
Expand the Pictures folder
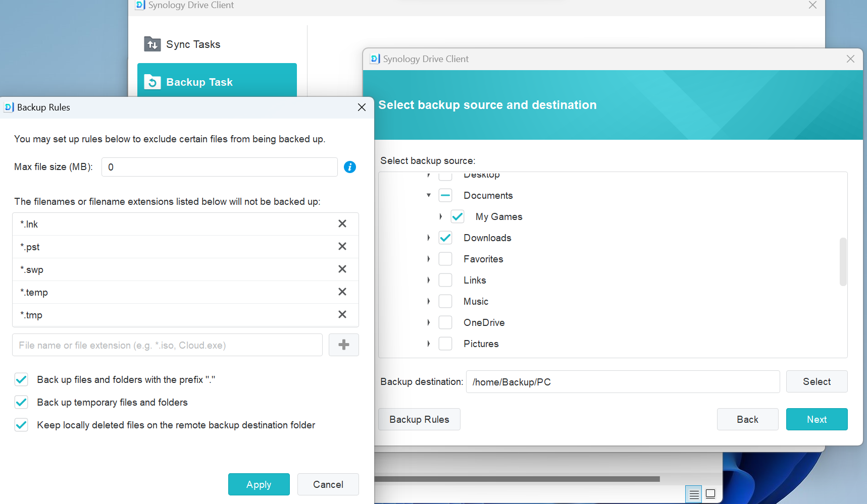(429, 344)
